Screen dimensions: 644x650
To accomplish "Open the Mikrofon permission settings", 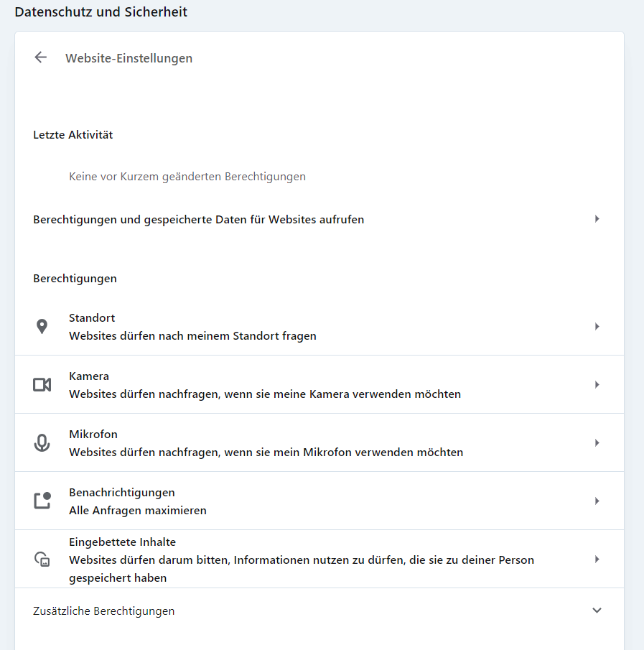I will pos(319,442).
